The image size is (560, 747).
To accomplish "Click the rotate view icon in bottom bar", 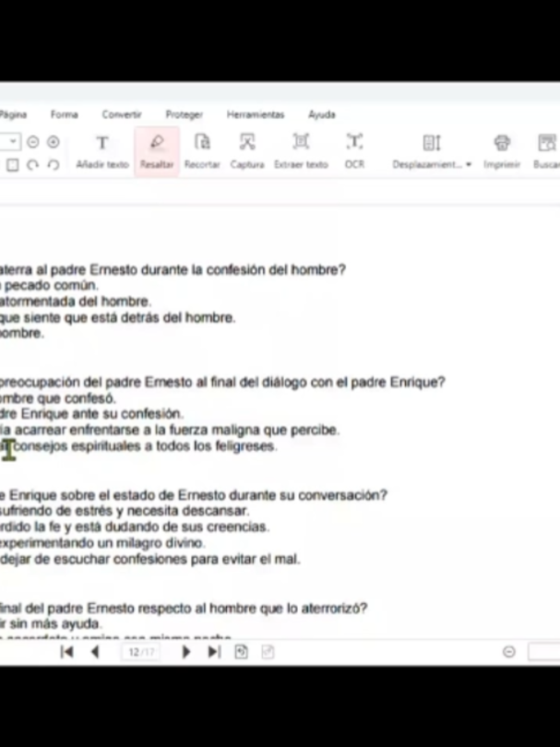I will click(x=241, y=652).
